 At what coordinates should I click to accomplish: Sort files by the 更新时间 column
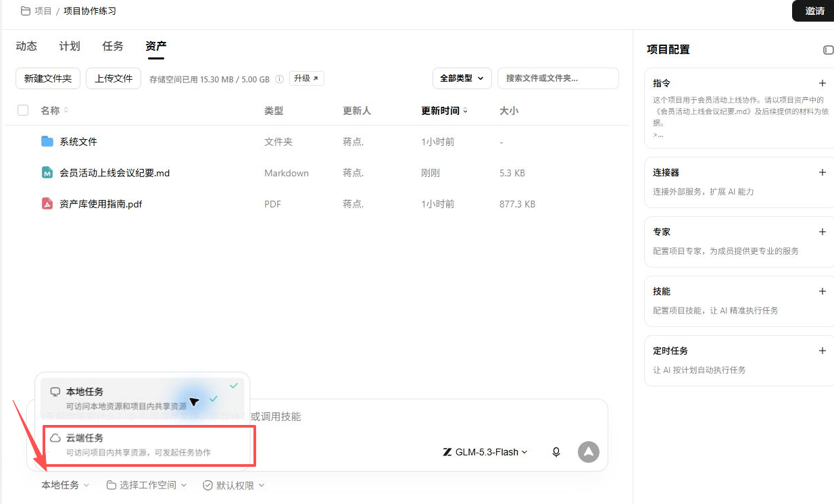click(445, 110)
